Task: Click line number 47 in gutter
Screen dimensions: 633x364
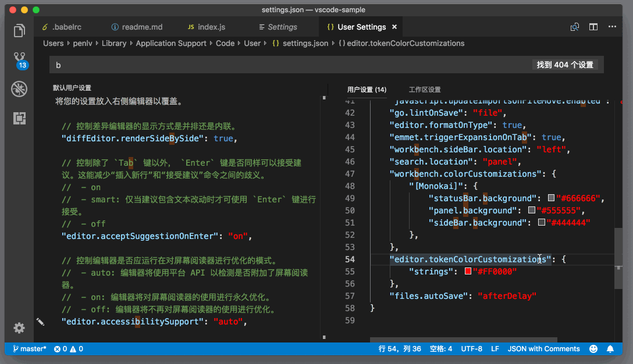Action: coord(350,174)
